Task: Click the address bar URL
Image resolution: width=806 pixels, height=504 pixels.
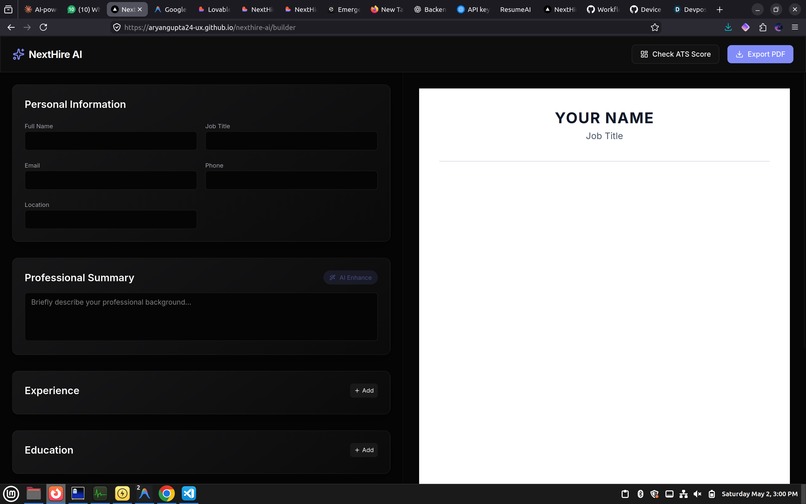Action: pyautogui.click(x=210, y=27)
